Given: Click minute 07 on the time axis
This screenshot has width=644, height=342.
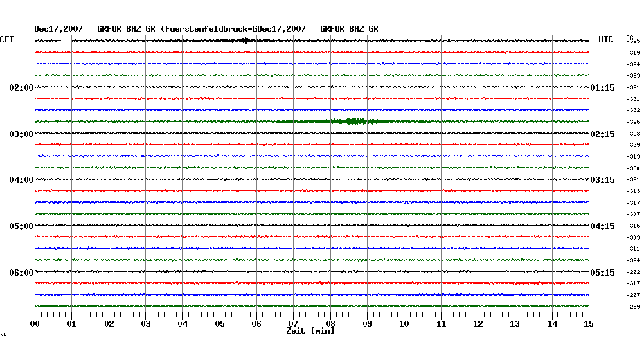Looking at the screenshot, I should click(x=293, y=324).
